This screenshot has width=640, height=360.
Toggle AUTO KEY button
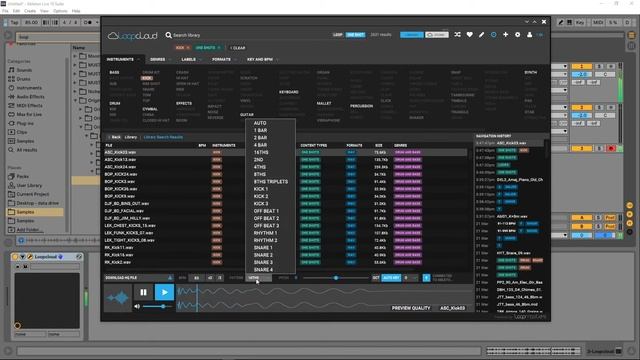point(391,278)
